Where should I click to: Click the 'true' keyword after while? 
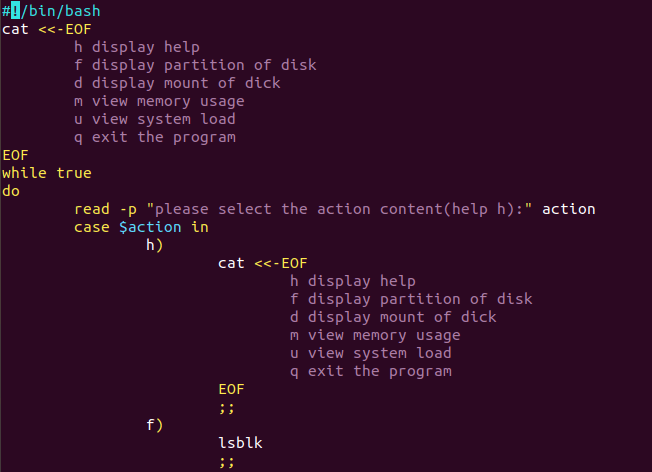[x=74, y=173]
